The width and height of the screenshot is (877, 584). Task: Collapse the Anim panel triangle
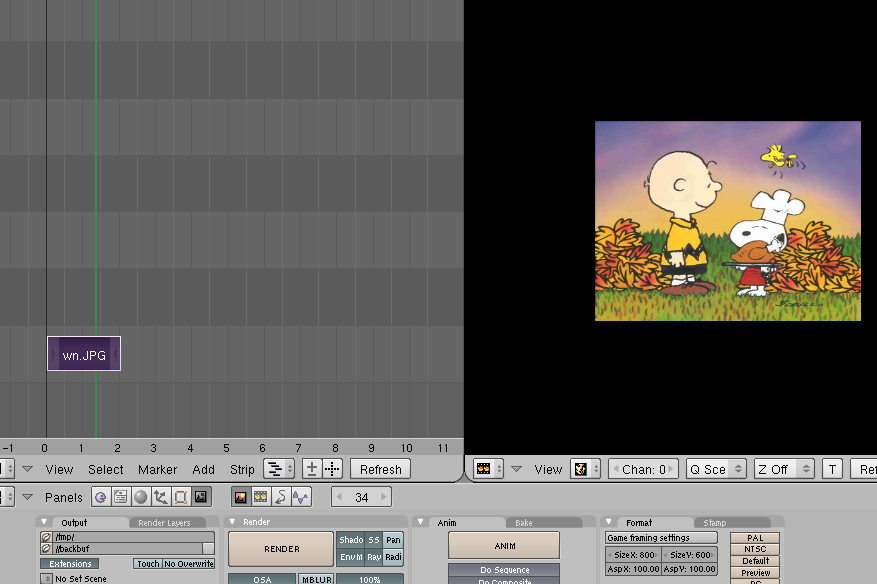click(x=421, y=521)
